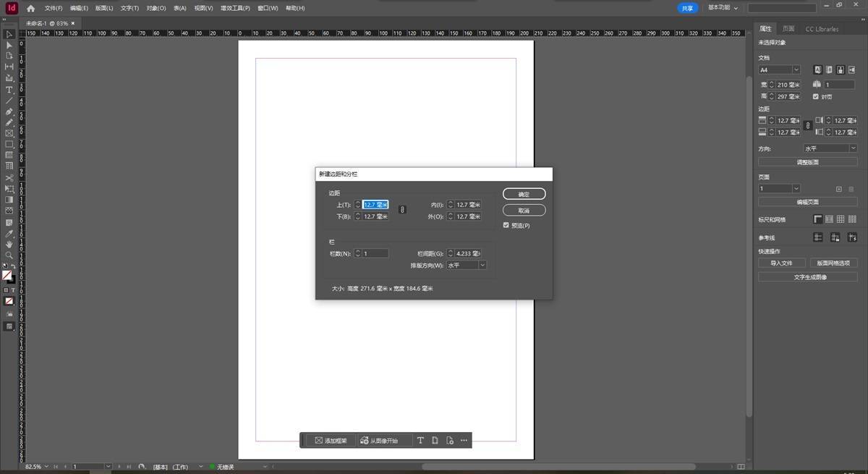The image size is (868, 474).
Task: Select the Pen tool
Action: pos(9,112)
